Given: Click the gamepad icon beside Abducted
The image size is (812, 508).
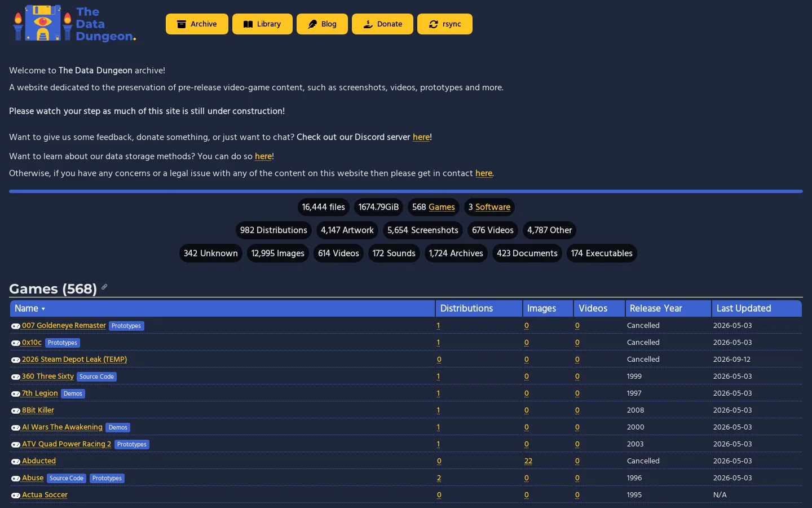Looking at the screenshot, I should [x=16, y=462].
